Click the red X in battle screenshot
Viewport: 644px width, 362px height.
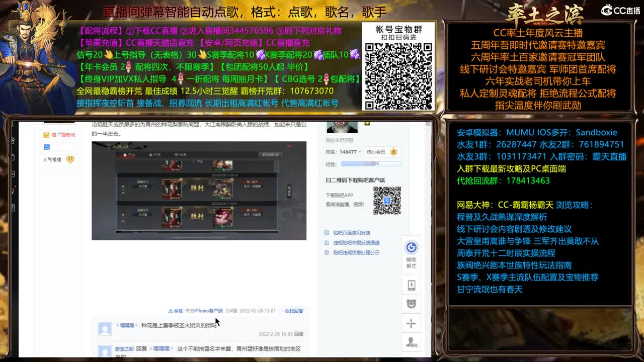[x=289, y=146]
